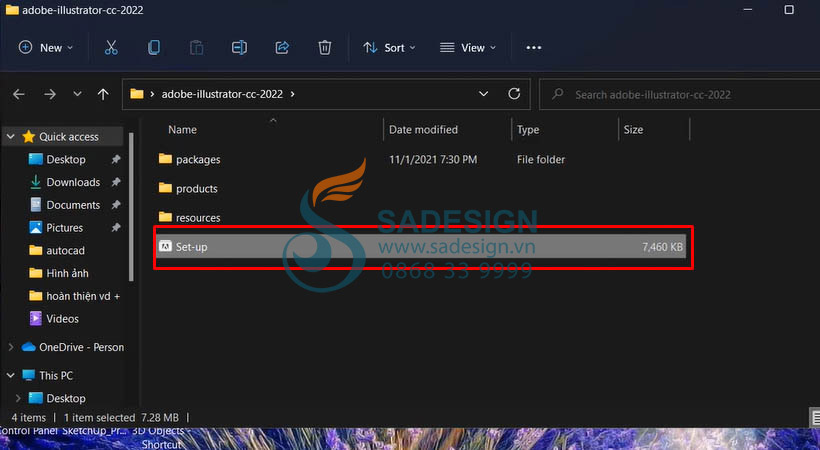Click adobe-illustrator-cc-2022 breadcrumb in address bar
This screenshot has height=450, width=820.
(222, 94)
